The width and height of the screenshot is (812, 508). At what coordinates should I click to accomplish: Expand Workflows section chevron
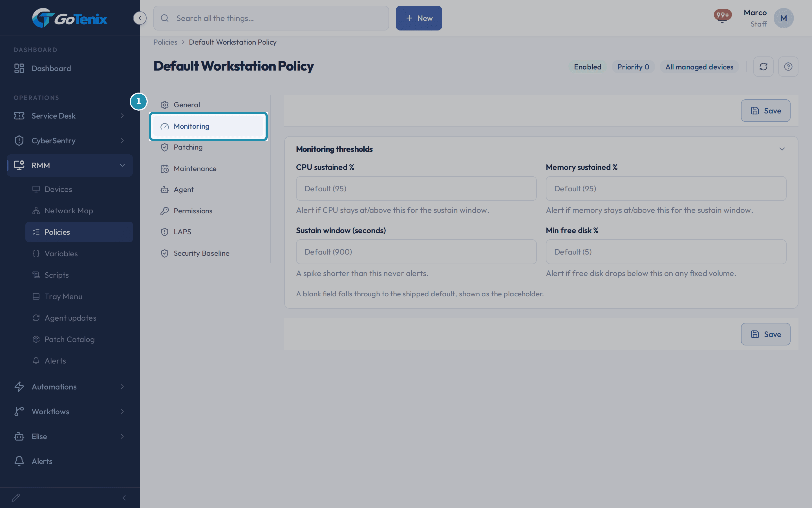122,411
